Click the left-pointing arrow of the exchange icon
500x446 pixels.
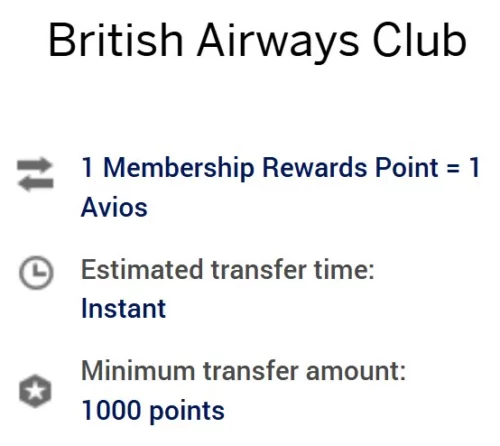point(36,183)
